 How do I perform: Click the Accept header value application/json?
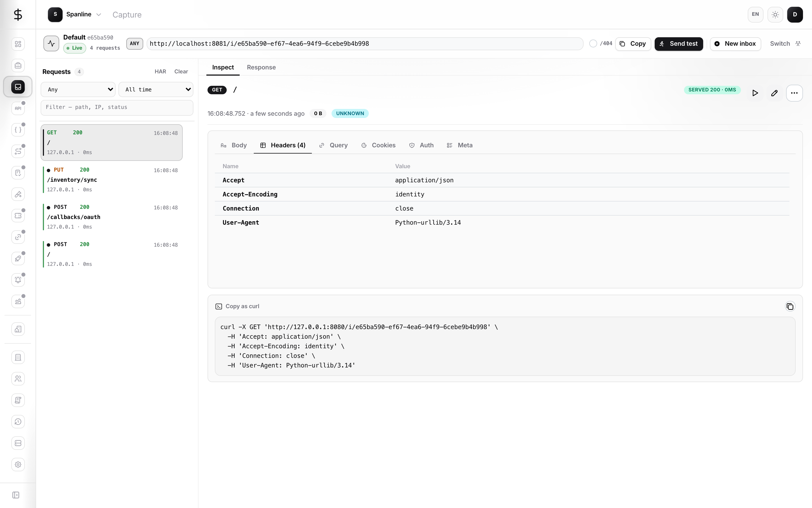[x=424, y=180]
